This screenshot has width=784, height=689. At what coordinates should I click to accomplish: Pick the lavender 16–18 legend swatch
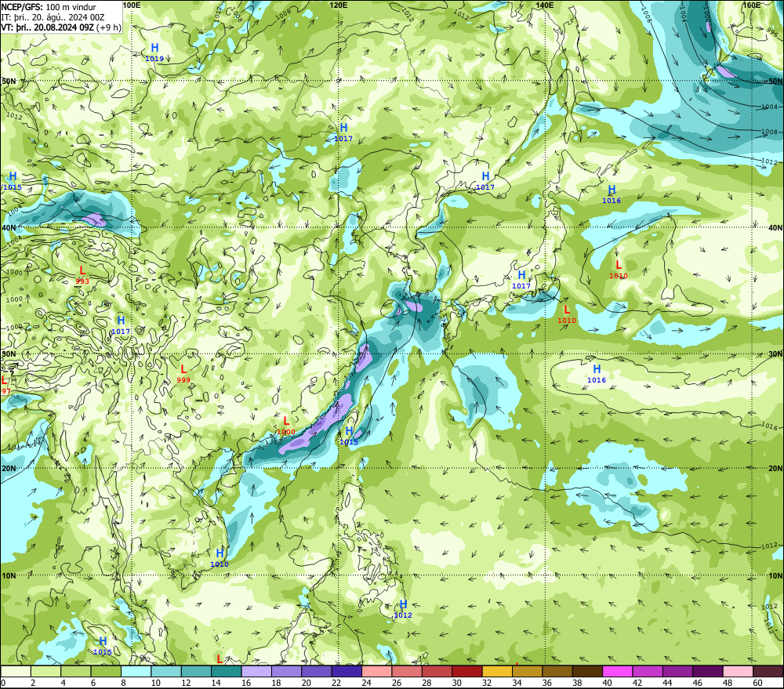click(256, 671)
